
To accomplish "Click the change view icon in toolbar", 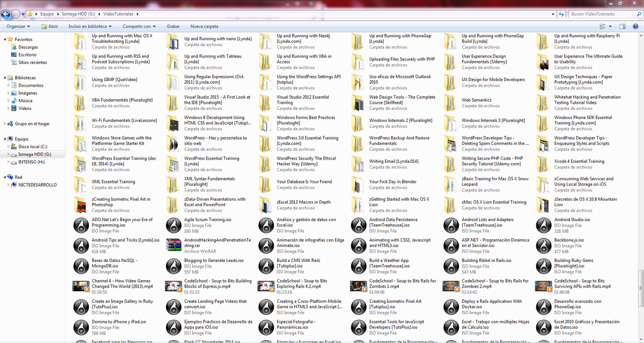I will click(x=603, y=26).
